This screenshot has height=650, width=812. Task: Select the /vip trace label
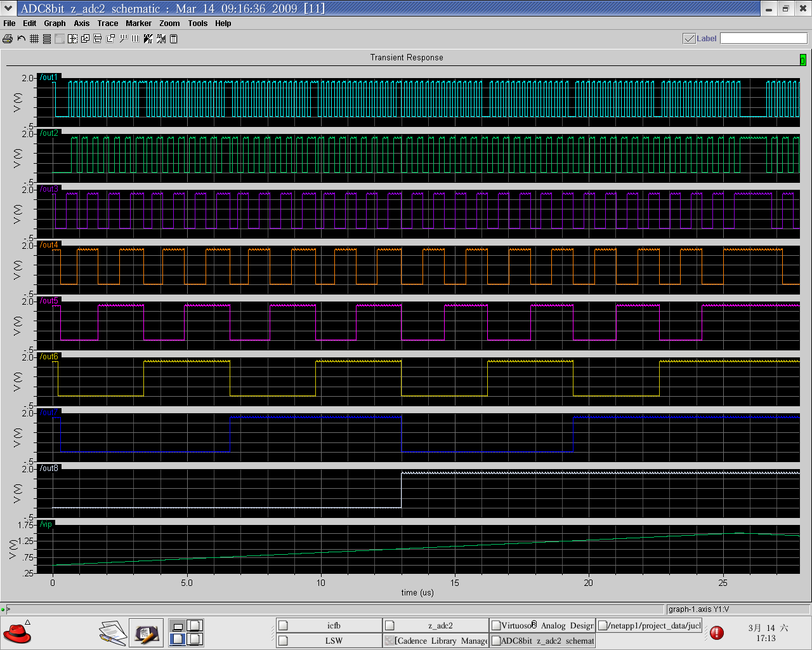click(46, 524)
